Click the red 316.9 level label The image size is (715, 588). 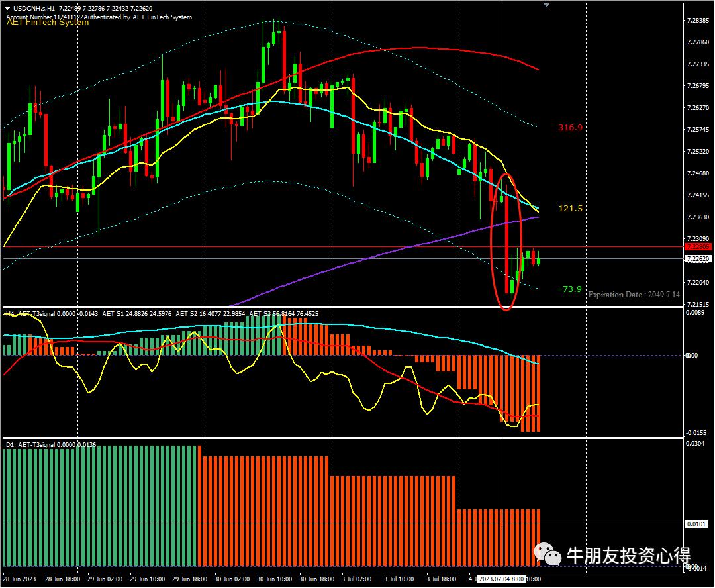(x=570, y=127)
